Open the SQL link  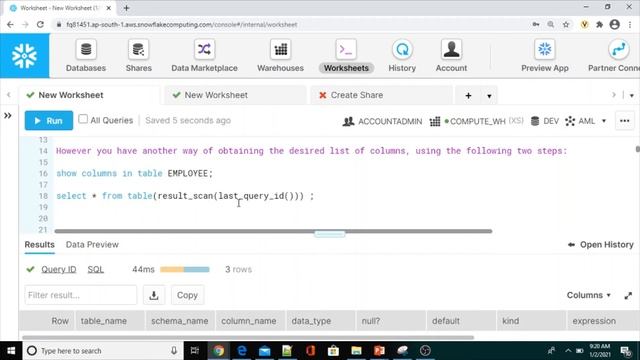tap(96, 269)
